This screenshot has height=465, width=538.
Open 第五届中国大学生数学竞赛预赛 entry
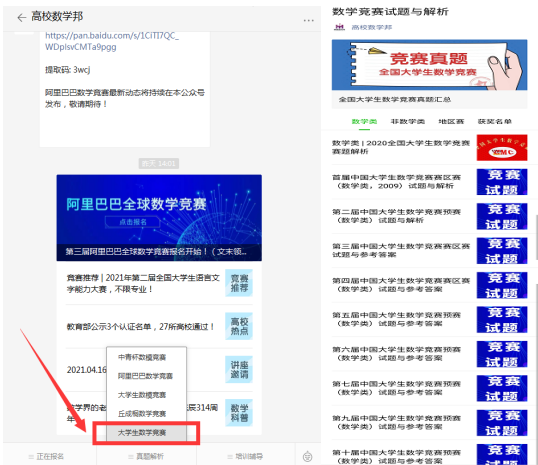pos(396,319)
